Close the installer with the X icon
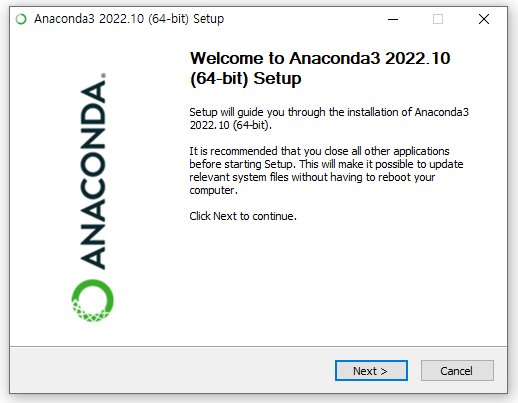The image size is (518, 403). (484, 19)
